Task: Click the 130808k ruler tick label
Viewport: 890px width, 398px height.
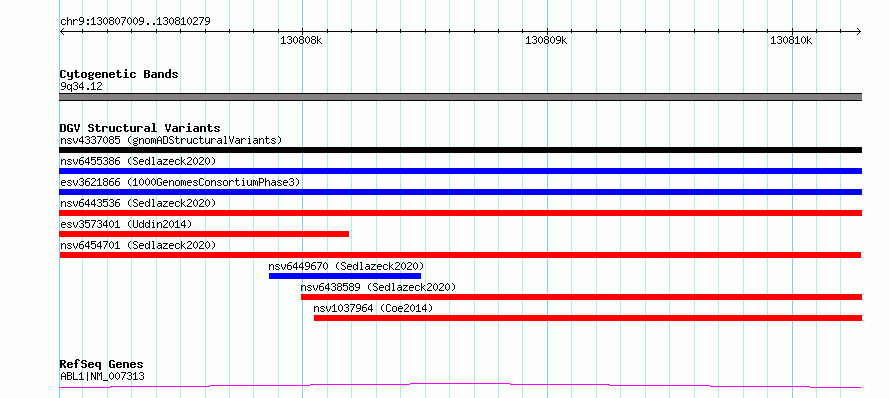Action: click(x=301, y=41)
